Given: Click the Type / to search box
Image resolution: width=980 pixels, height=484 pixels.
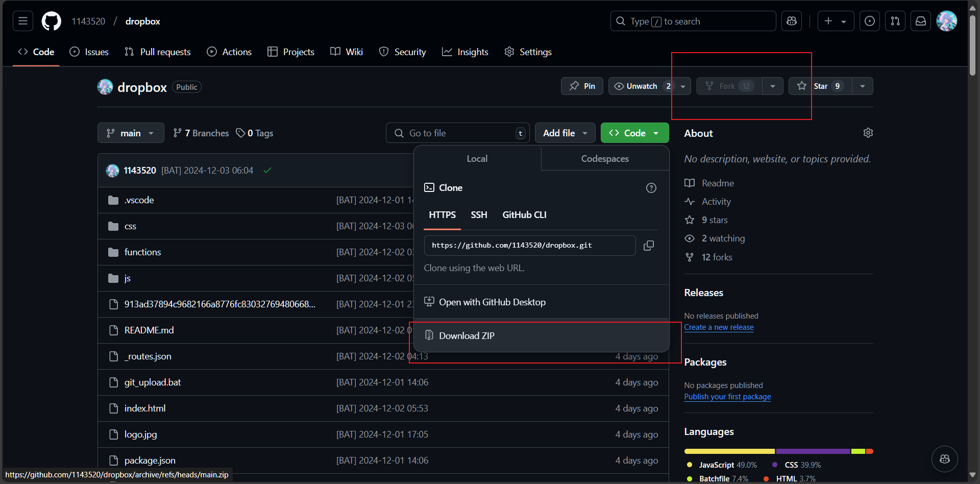Looking at the screenshot, I should pyautogui.click(x=693, y=21).
